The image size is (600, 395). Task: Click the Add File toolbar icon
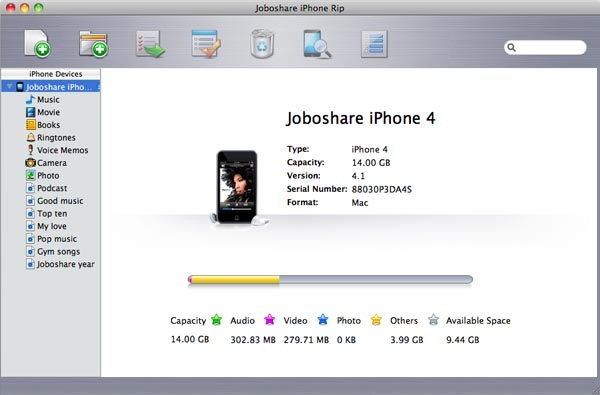point(37,44)
